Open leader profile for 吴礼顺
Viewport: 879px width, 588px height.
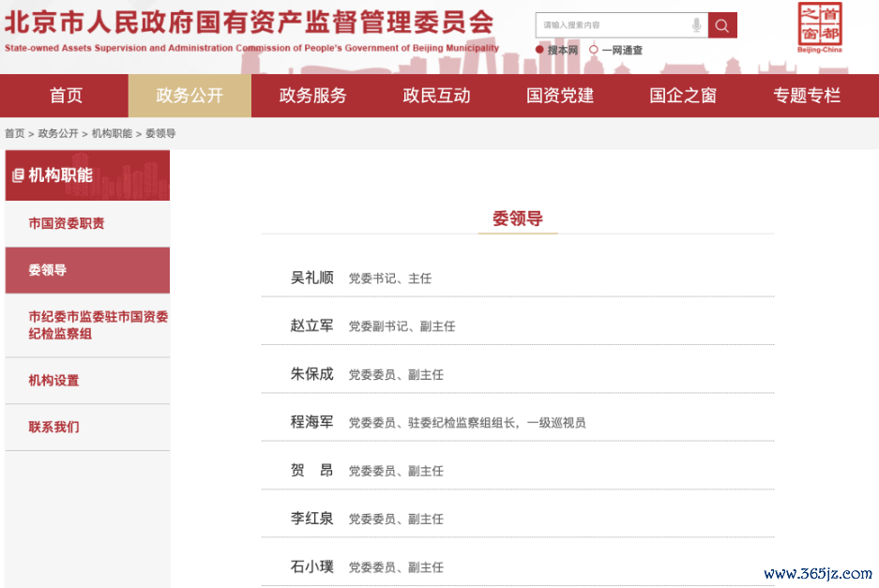click(311, 278)
